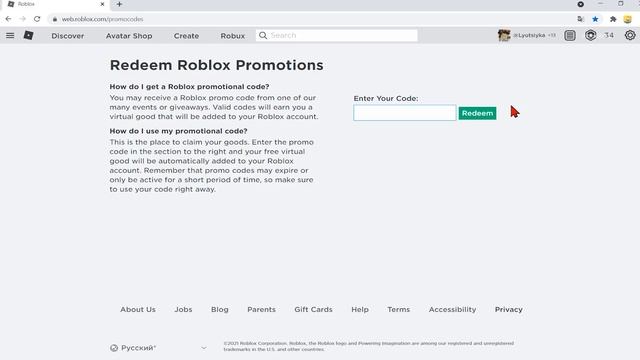Screen dimensions: 640x360
Task: Open the settings gear icon
Action: click(630, 35)
